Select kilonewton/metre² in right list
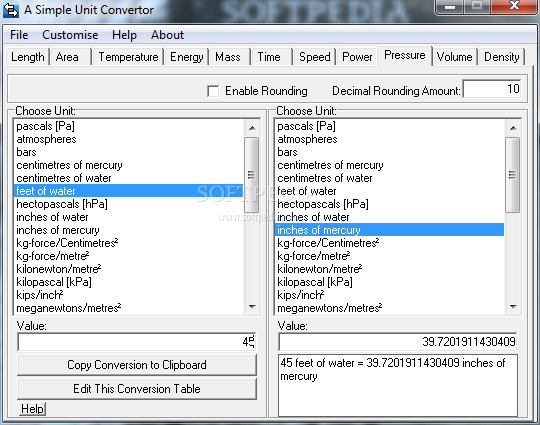This screenshot has width=540, height=425. 390,269
